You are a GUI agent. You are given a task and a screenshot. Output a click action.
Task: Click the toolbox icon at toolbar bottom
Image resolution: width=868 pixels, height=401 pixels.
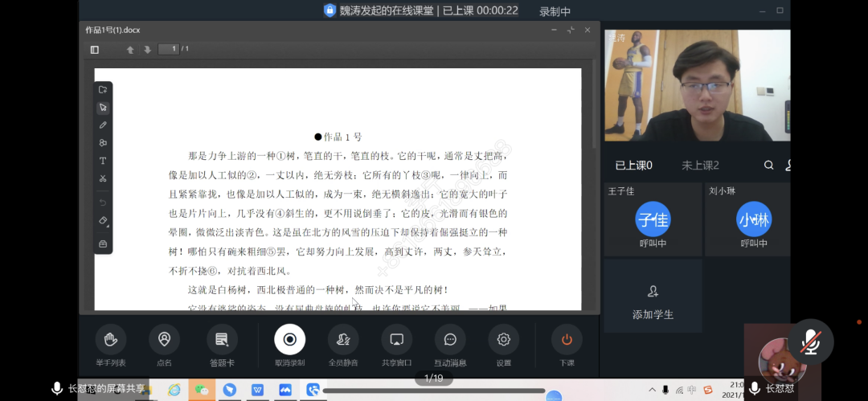pos(103,243)
